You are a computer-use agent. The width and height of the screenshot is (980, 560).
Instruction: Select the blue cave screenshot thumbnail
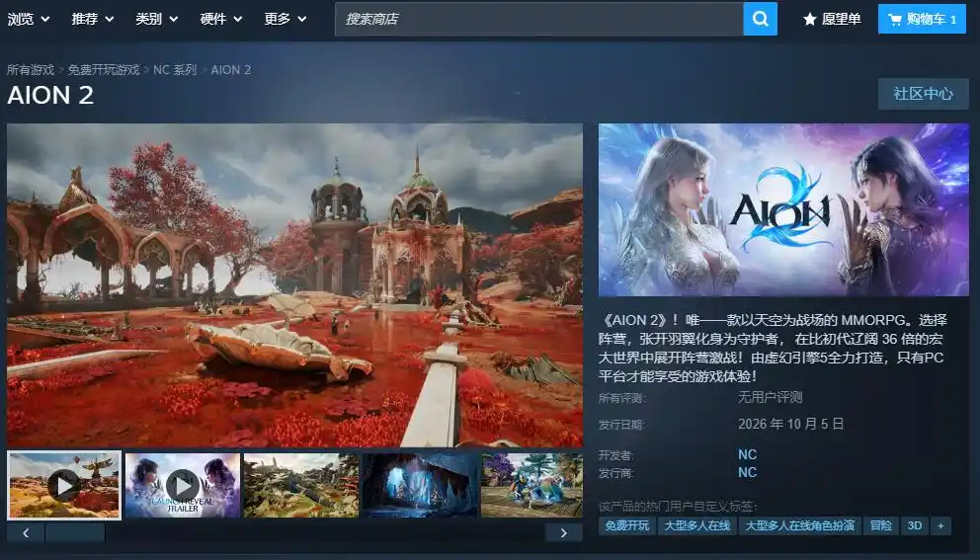[420, 485]
